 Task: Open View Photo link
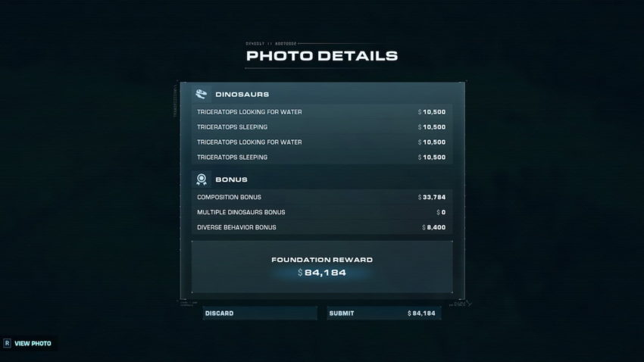(x=33, y=344)
